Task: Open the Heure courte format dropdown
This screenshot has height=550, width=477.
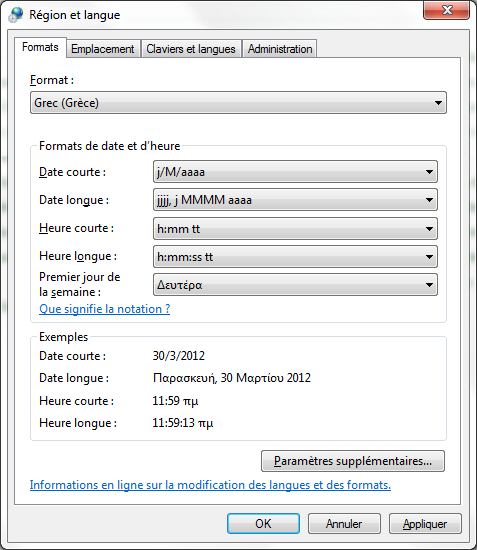Action: point(295,229)
